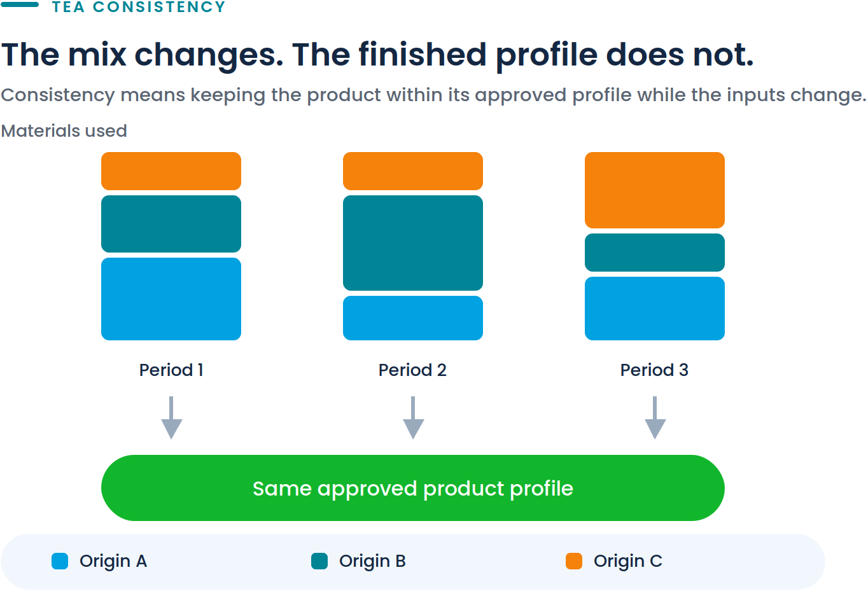Screen dimensions: 868x591
Task: Click the Period 3 label
Action: (654, 370)
